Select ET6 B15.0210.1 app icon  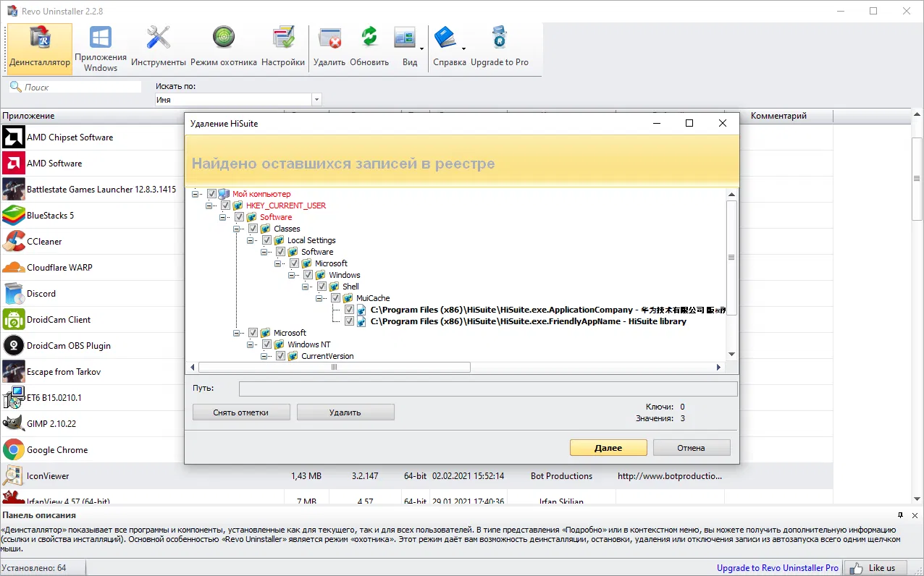14,398
